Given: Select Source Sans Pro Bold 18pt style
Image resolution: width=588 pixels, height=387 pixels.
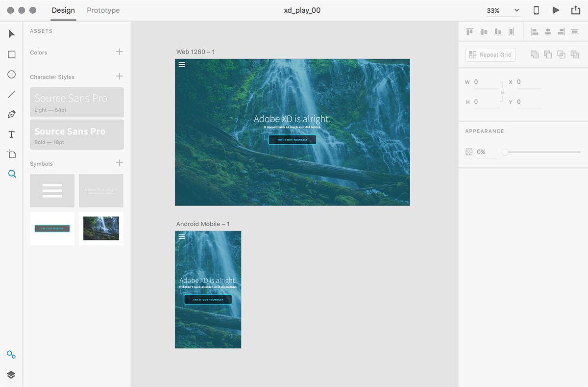Looking at the screenshot, I should [77, 134].
